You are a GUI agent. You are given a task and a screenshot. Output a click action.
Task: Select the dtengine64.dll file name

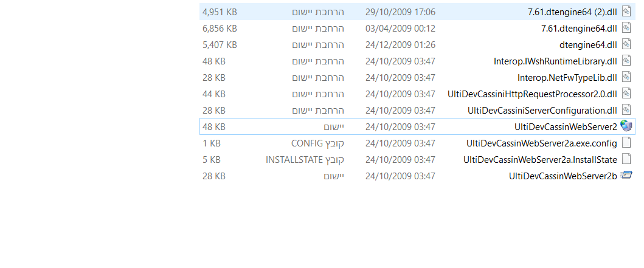click(x=588, y=44)
